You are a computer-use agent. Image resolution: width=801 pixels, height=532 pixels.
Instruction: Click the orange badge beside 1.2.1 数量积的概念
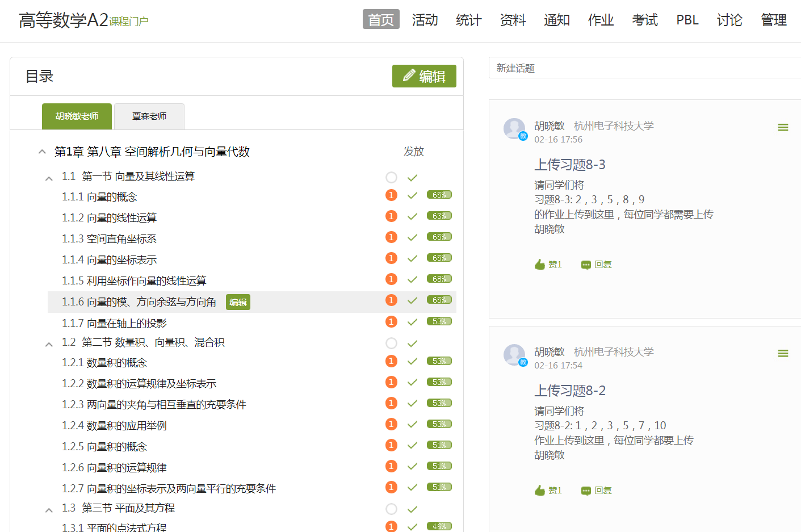391,361
